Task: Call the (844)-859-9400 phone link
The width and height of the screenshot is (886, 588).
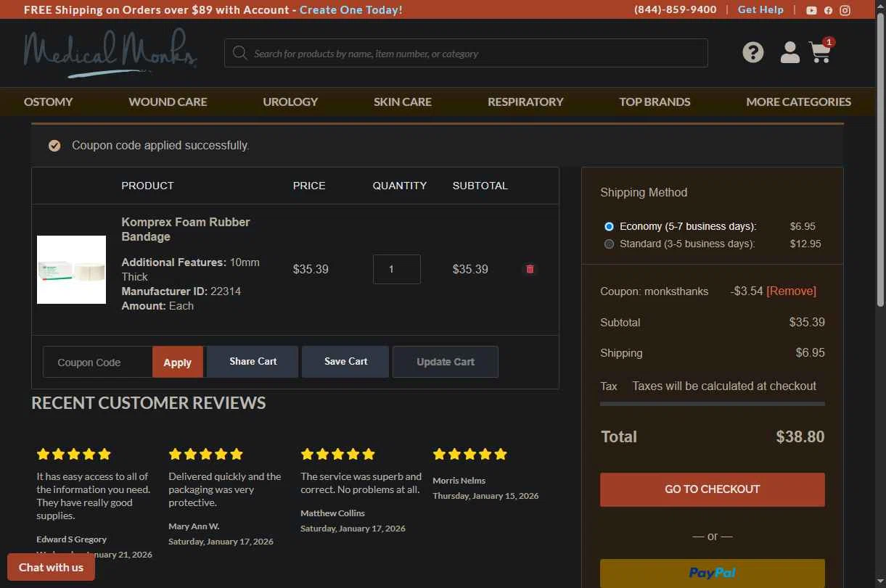Action: [x=675, y=9]
